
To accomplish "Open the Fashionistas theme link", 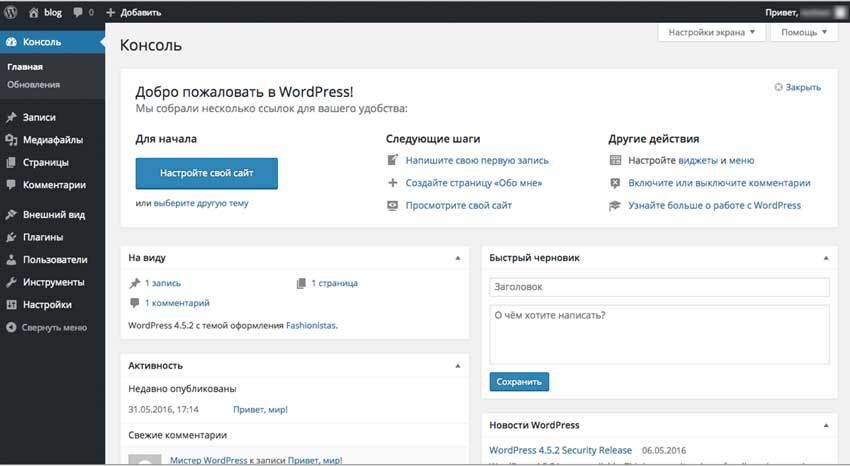I will coord(311,326).
